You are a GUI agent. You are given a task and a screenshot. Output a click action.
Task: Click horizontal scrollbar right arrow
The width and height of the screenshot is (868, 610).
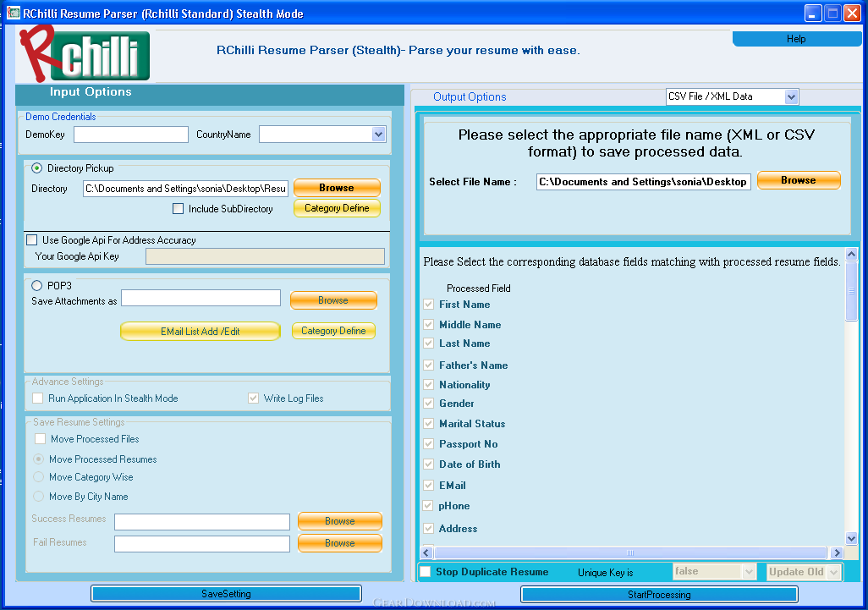pyautogui.click(x=837, y=552)
